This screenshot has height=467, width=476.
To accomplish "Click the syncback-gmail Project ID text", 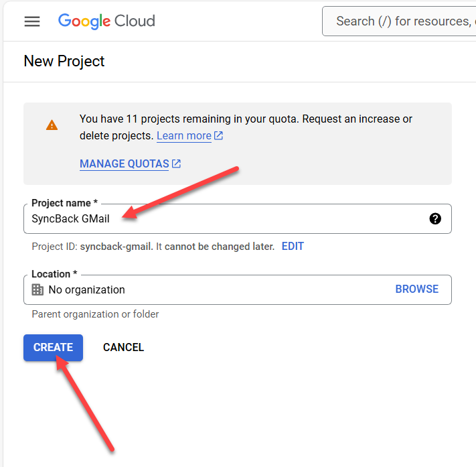I will coord(116,247).
